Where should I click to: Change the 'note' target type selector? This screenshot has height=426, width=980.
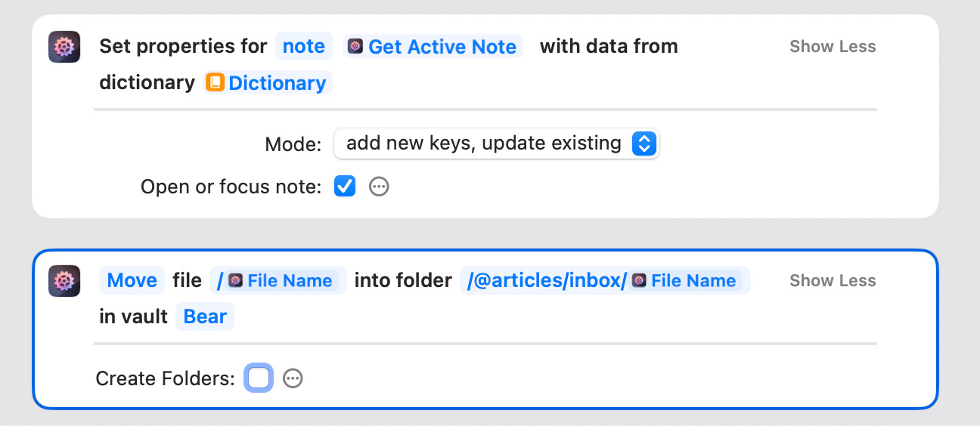coord(304,47)
